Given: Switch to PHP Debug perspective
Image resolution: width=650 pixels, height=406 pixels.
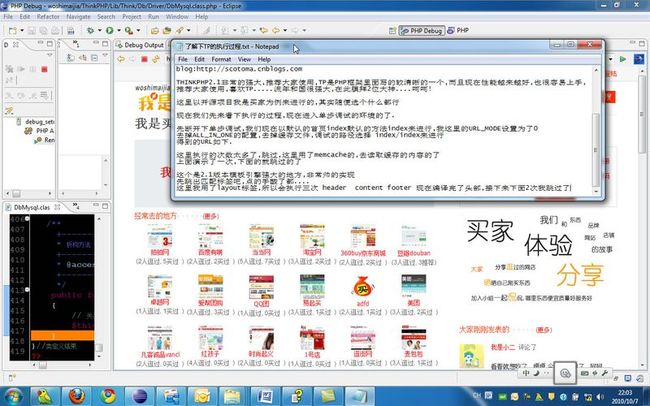Looking at the screenshot, I should point(422,30).
